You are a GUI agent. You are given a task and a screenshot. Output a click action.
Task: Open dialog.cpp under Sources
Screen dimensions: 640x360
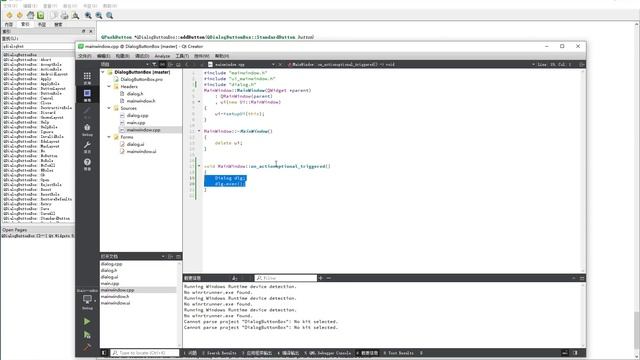pyautogui.click(x=138, y=116)
